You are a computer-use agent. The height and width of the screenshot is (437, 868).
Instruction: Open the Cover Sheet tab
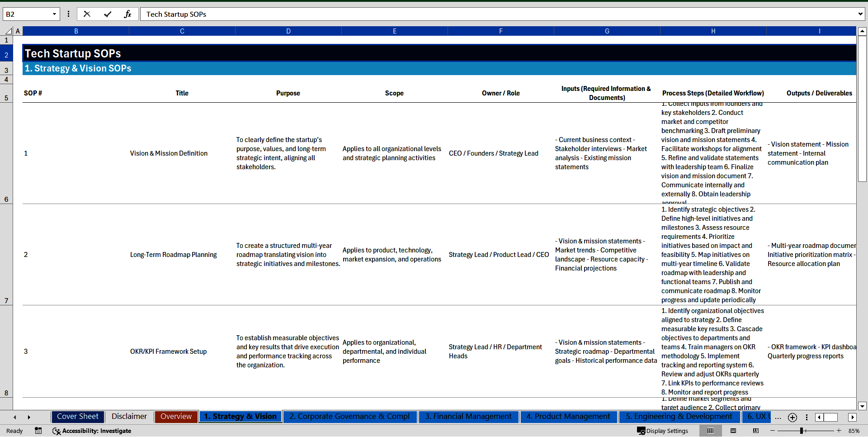(77, 417)
